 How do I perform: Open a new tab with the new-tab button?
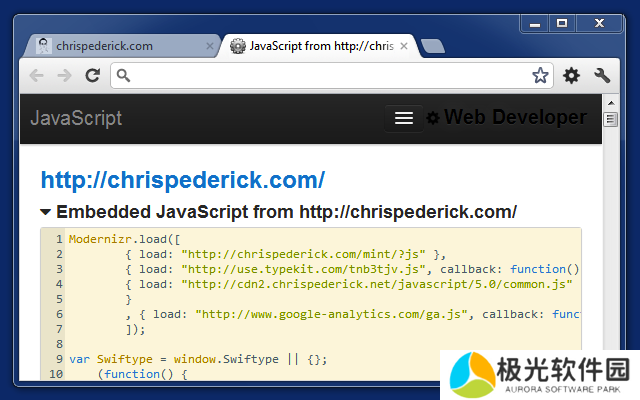432,46
